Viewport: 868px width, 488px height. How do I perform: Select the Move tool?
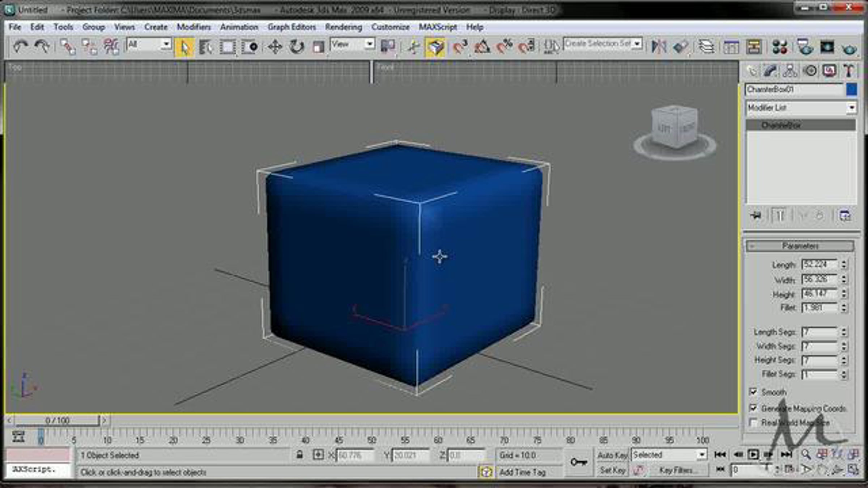[275, 47]
